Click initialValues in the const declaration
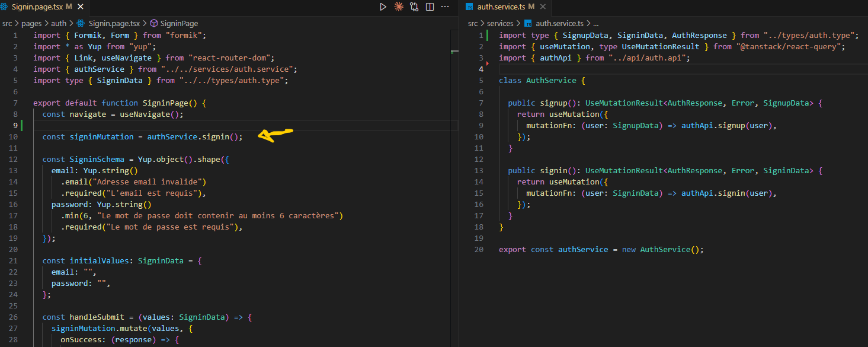The image size is (868, 347). coord(99,260)
